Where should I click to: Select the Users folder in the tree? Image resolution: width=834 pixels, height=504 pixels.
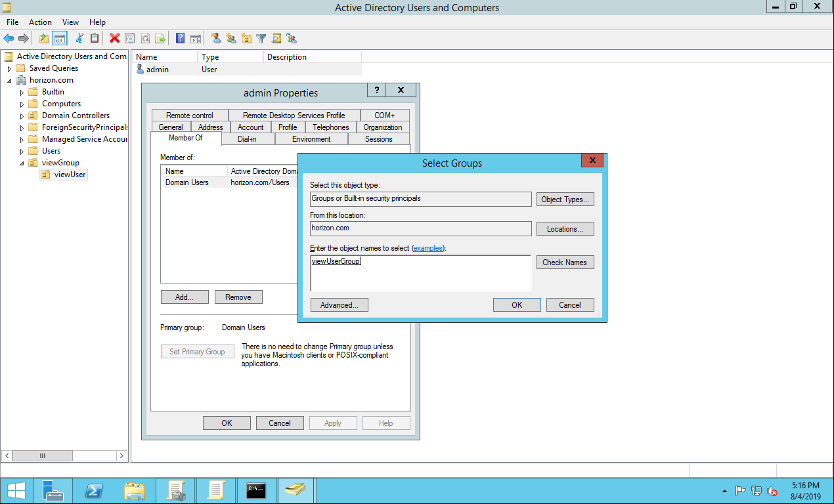[51, 151]
